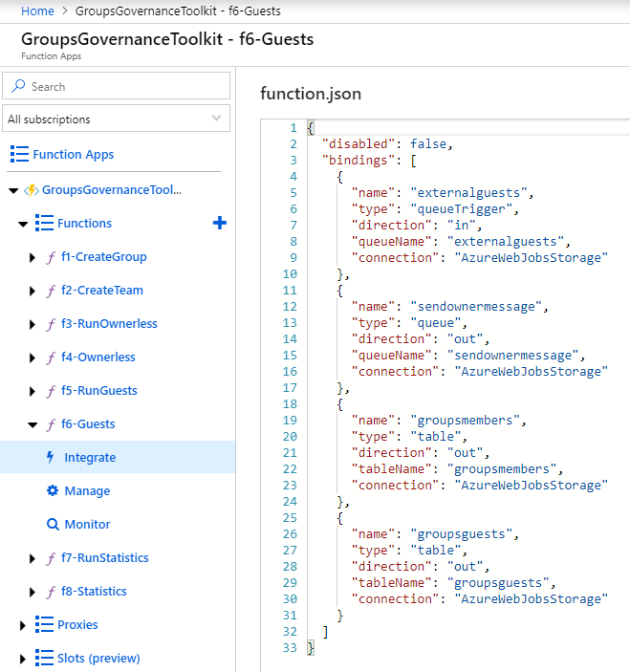
Task: Click the Slots (preview) list icon
Action: (43, 658)
